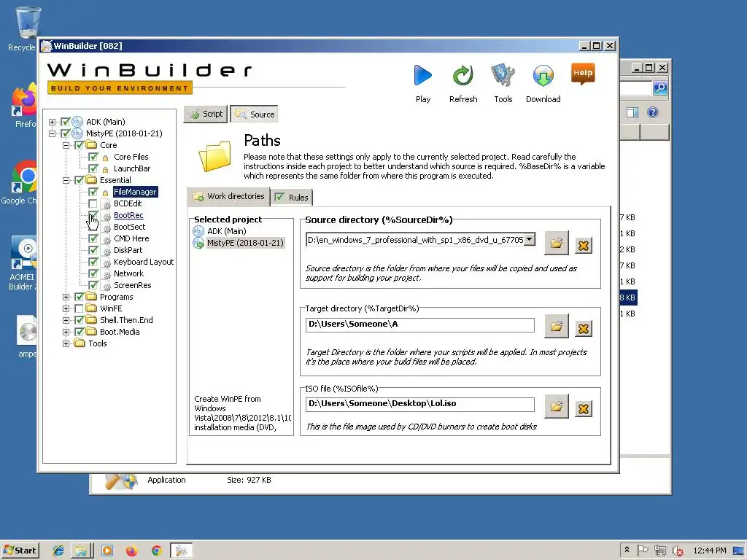Collapse the MistyPE project node

(x=52, y=133)
